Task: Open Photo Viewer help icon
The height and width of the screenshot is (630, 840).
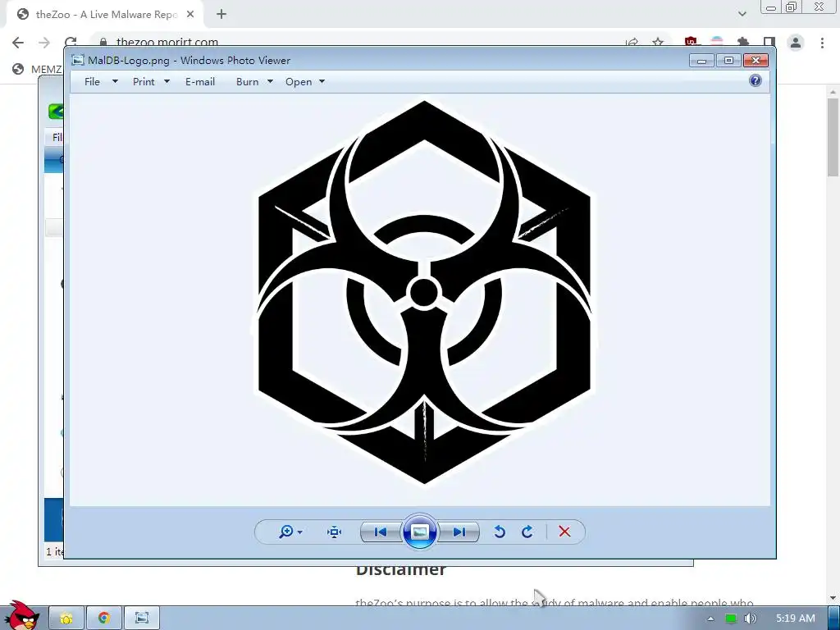Action: 756,80
